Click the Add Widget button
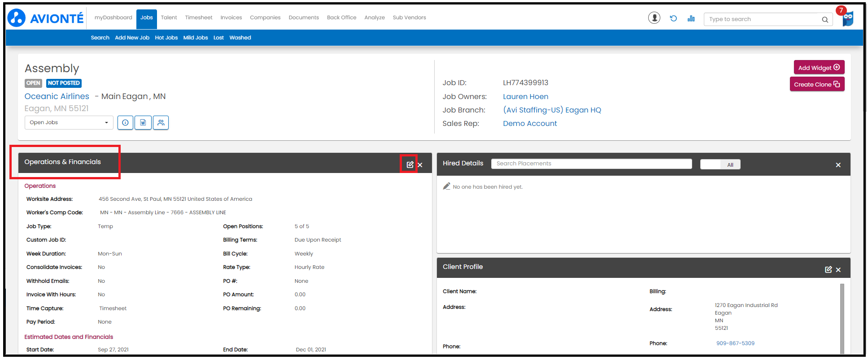This screenshot has height=359, width=868. pyautogui.click(x=819, y=68)
